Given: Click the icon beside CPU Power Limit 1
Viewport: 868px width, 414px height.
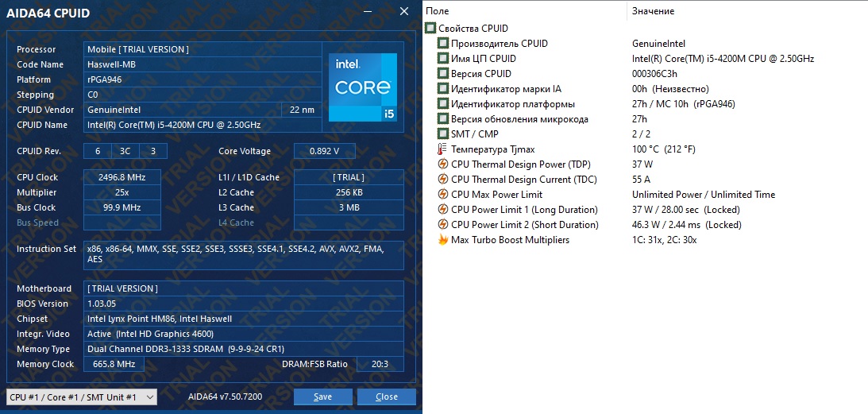Looking at the screenshot, I should click(x=443, y=210).
